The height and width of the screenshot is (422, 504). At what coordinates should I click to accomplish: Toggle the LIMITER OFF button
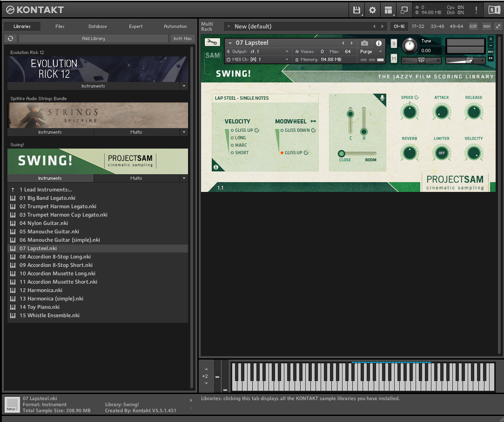(x=442, y=153)
